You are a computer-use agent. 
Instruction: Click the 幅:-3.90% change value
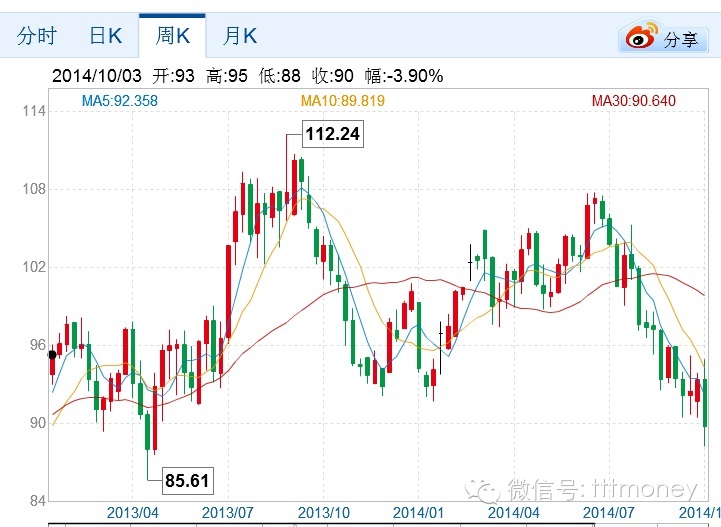pyautogui.click(x=404, y=76)
